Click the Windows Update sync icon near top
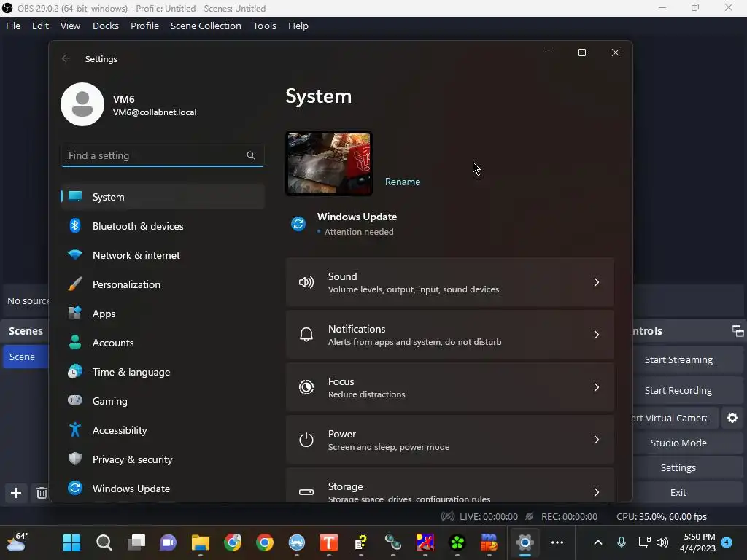The height and width of the screenshot is (560, 747). (298, 223)
